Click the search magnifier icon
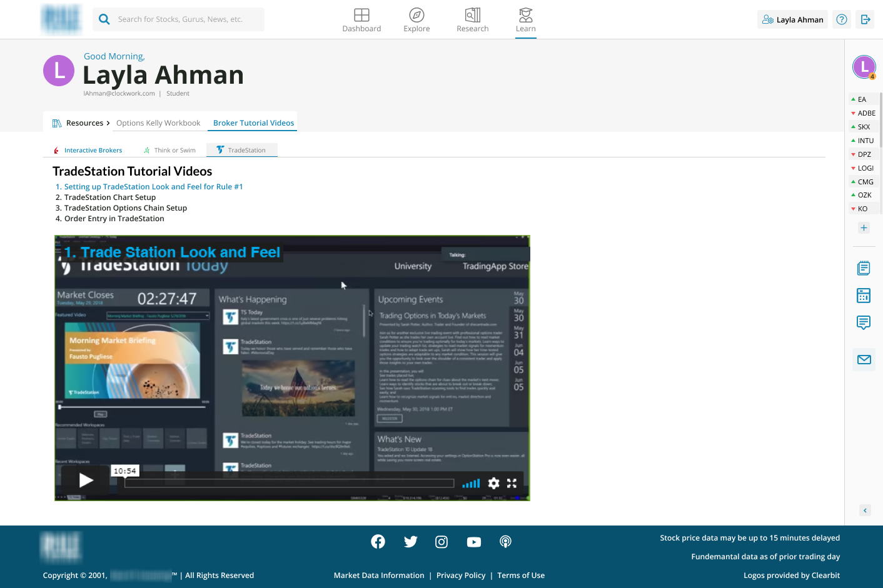883x588 pixels. (x=104, y=19)
